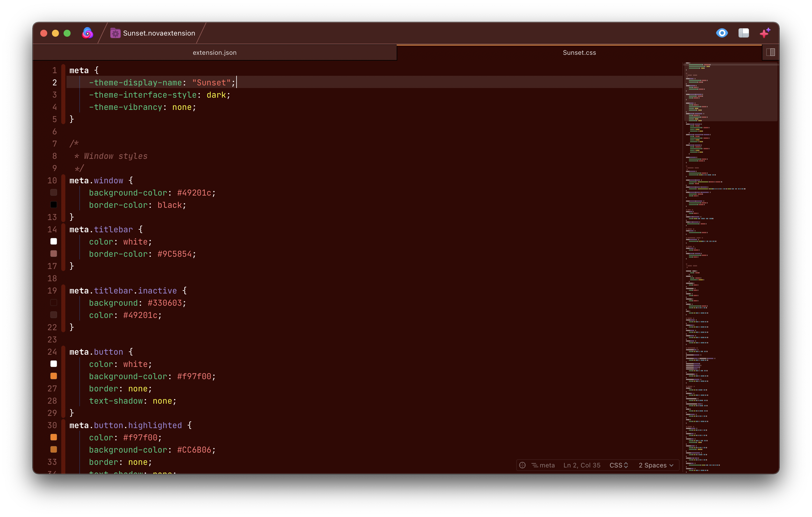
Task: Select the Sunset.css tab
Action: pyautogui.click(x=579, y=52)
